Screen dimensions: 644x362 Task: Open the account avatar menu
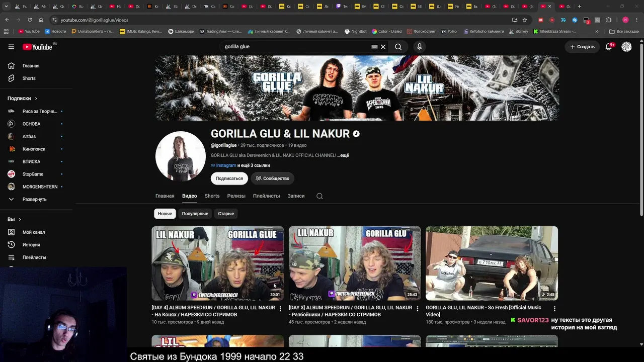coord(626,47)
